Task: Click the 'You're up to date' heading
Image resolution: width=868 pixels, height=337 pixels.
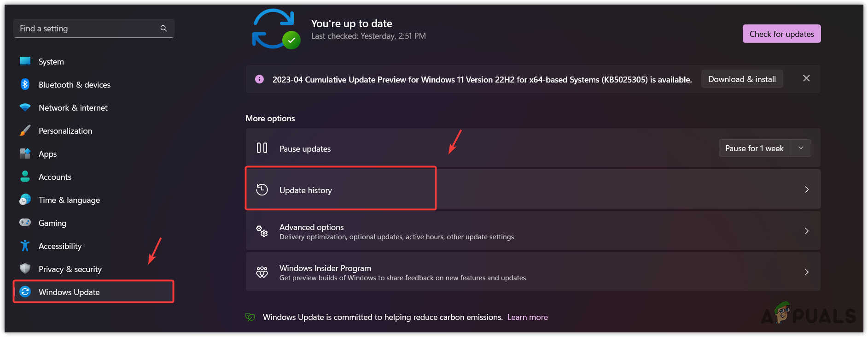Action: 352,24
